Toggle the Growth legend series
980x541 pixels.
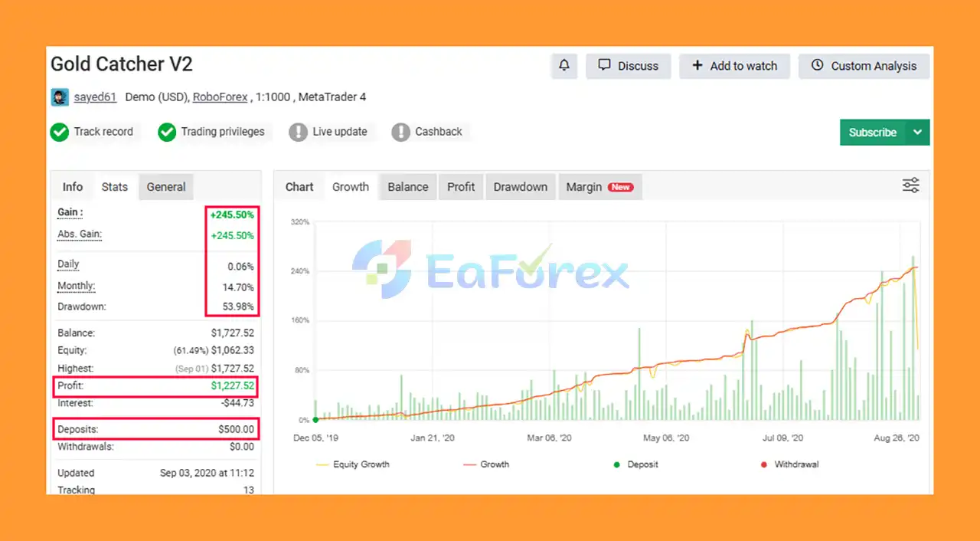click(x=486, y=464)
